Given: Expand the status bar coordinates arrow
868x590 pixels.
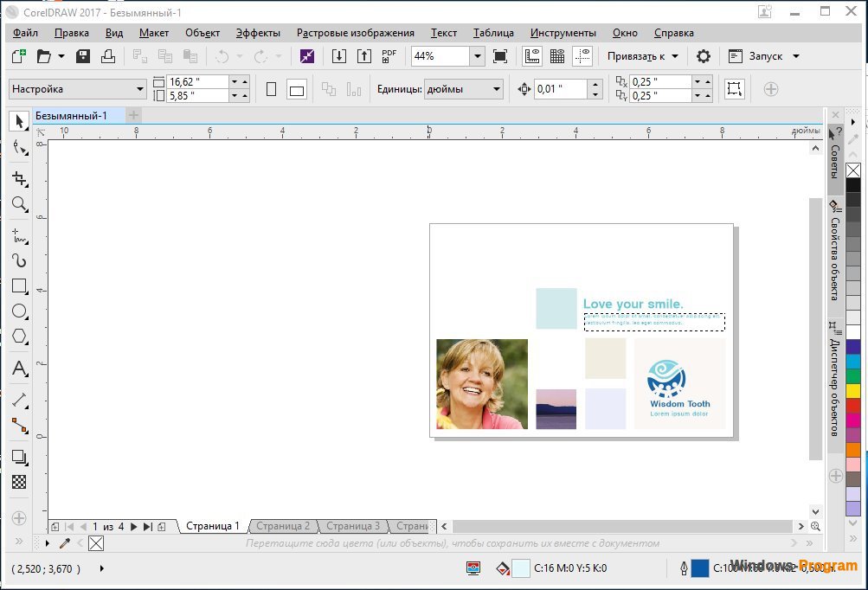Looking at the screenshot, I should click(101, 568).
